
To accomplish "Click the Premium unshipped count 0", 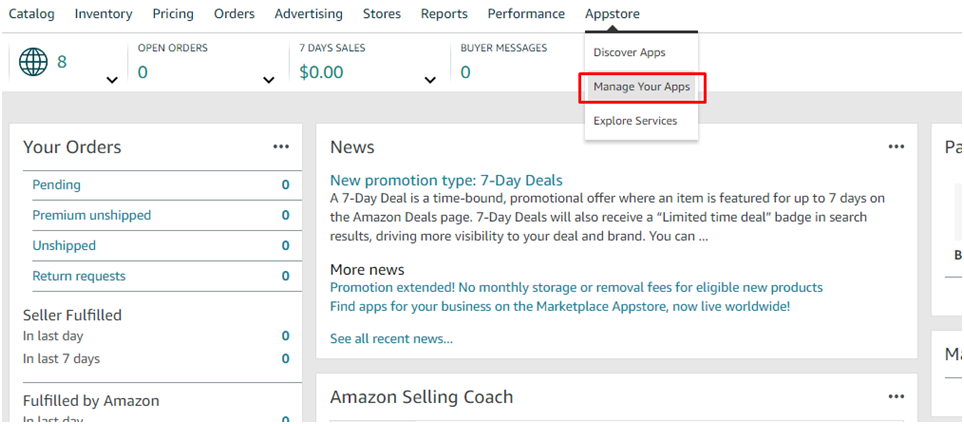I will (285, 215).
